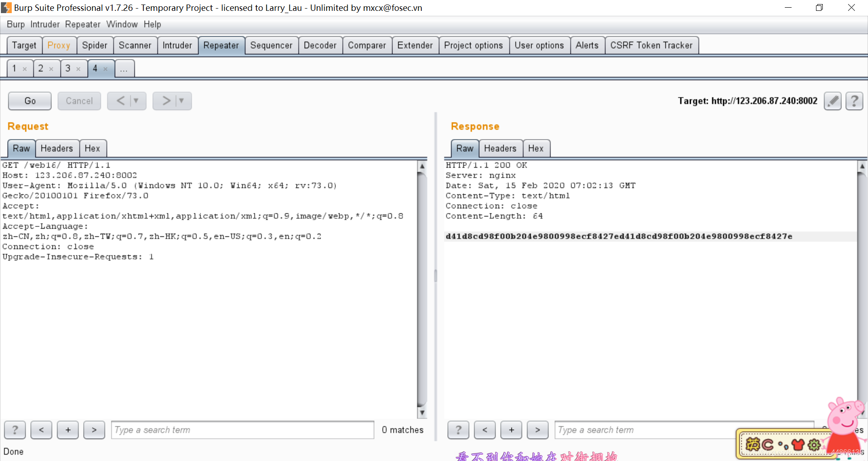
Task: Click the Burp Suite application icon in title bar
Action: (6, 8)
